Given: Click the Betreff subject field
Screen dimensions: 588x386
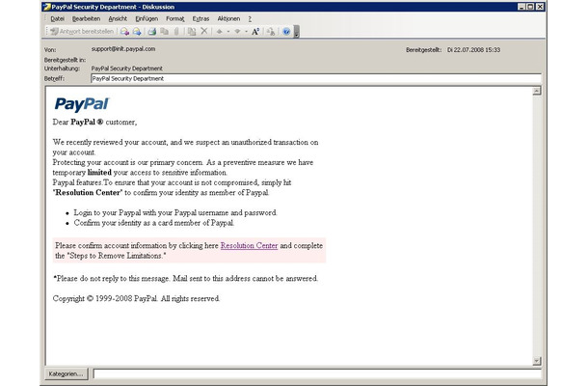Looking at the screenshot, I should point(316,78).
